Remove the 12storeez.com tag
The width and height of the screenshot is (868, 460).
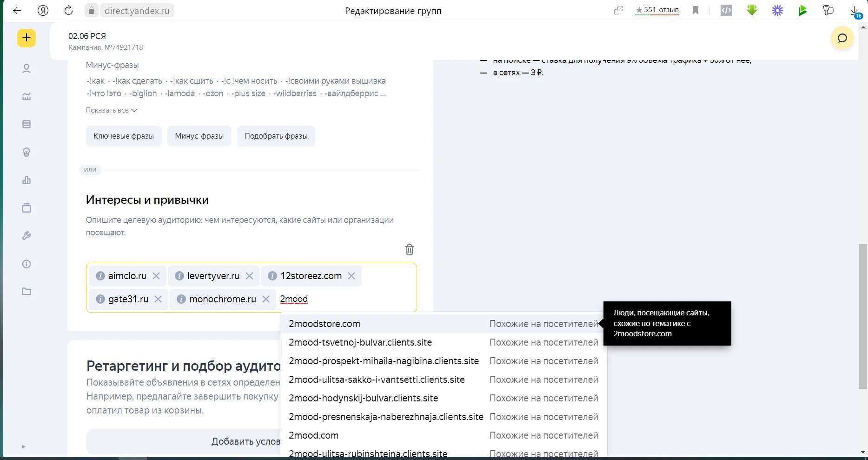pyautogui.click(x=351, y=276)
